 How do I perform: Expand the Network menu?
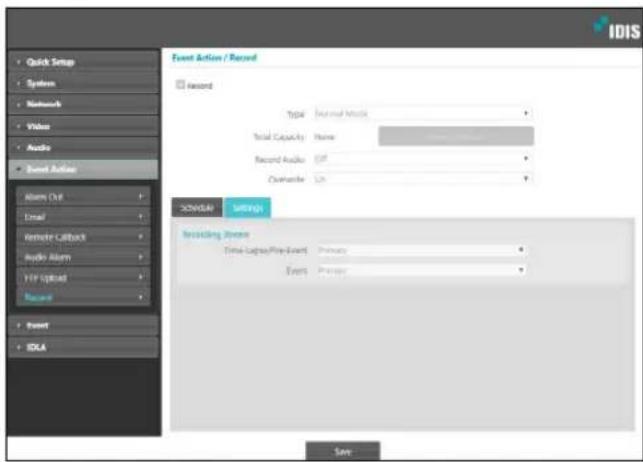(x=84, y=104)
